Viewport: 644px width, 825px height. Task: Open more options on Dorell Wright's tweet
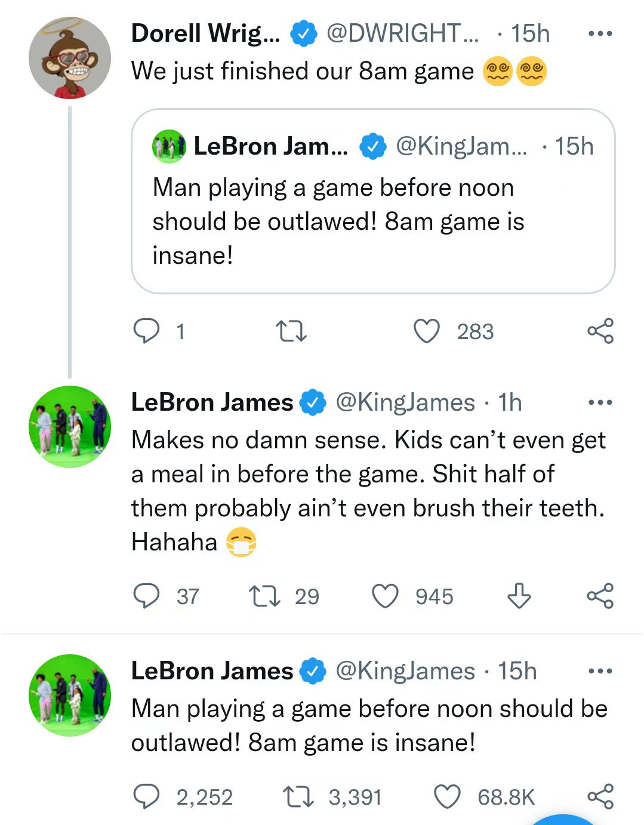(x=600, y=33)
